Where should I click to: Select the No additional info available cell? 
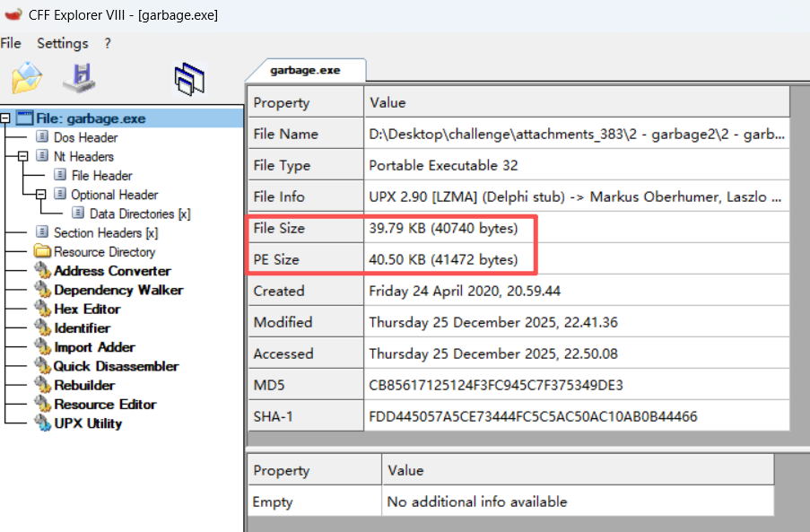click(578, 501)
